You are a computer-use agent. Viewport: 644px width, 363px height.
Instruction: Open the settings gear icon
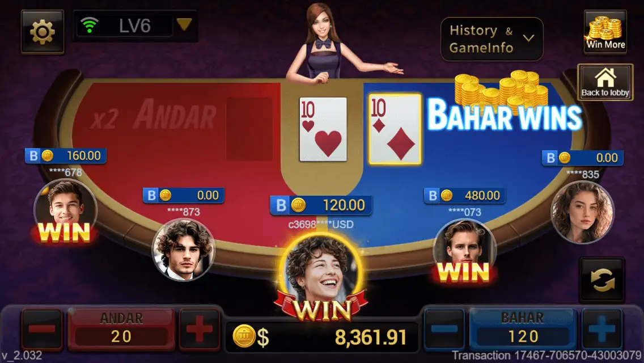coord(43,32)
